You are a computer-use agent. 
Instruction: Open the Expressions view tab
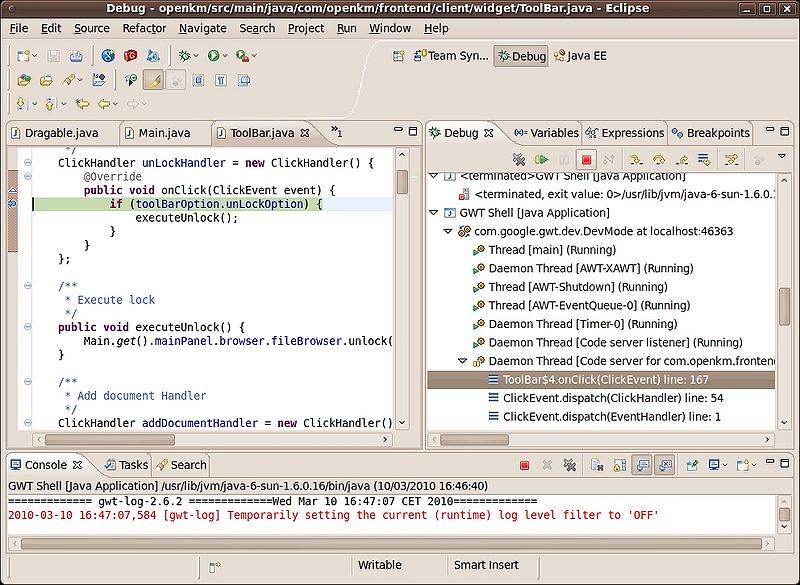625,133
